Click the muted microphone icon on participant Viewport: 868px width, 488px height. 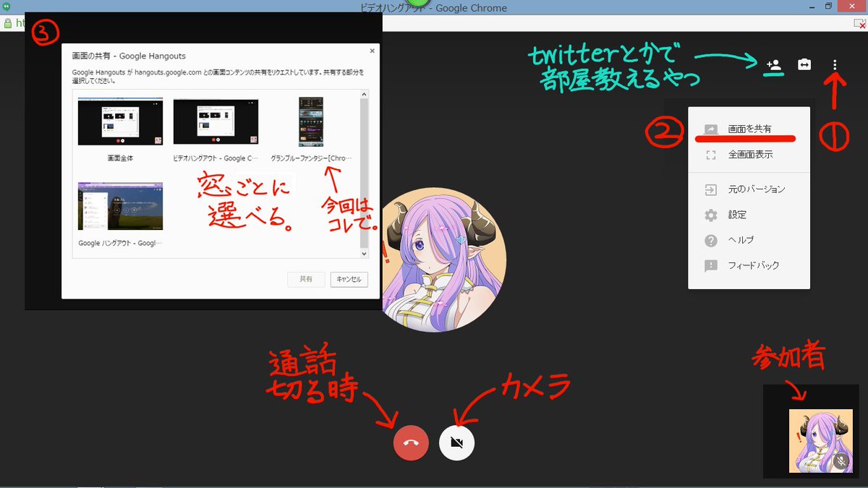click(841, 461)
